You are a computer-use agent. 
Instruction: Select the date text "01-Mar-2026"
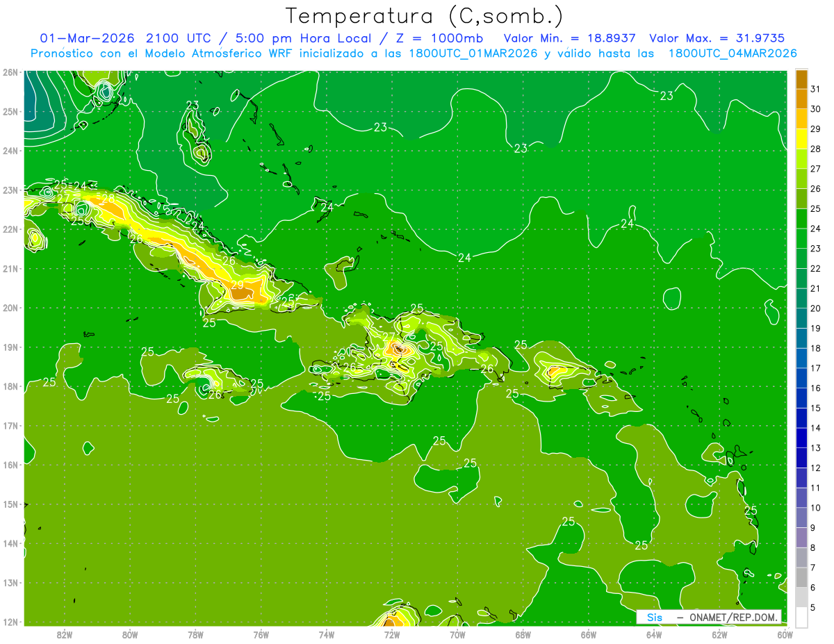88,38
